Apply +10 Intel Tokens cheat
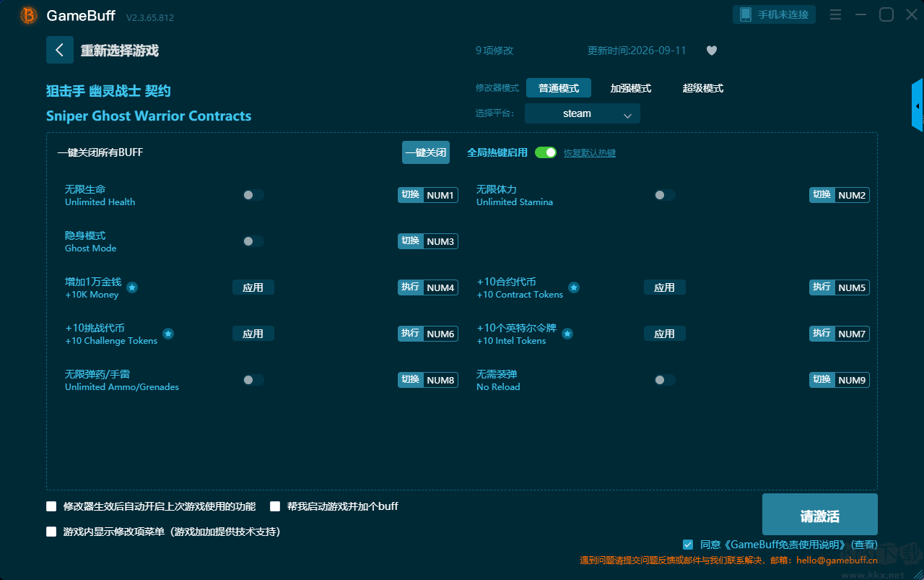Image resolution: width=924 pixels, height=580 pixels. (665, 334)
